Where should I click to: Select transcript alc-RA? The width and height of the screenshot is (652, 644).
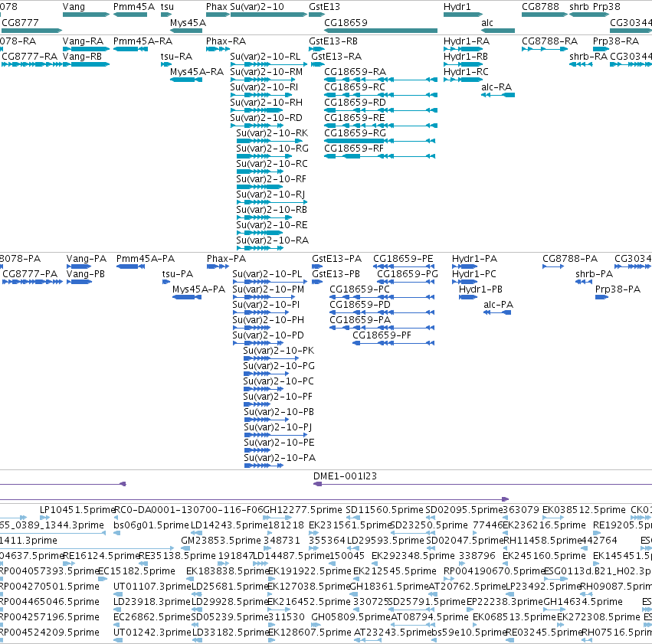pos(498,95)
